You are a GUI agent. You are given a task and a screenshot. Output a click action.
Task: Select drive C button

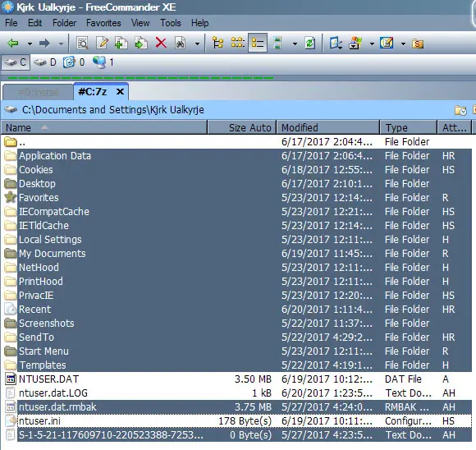pyautogui.click(x=16, y=62)
